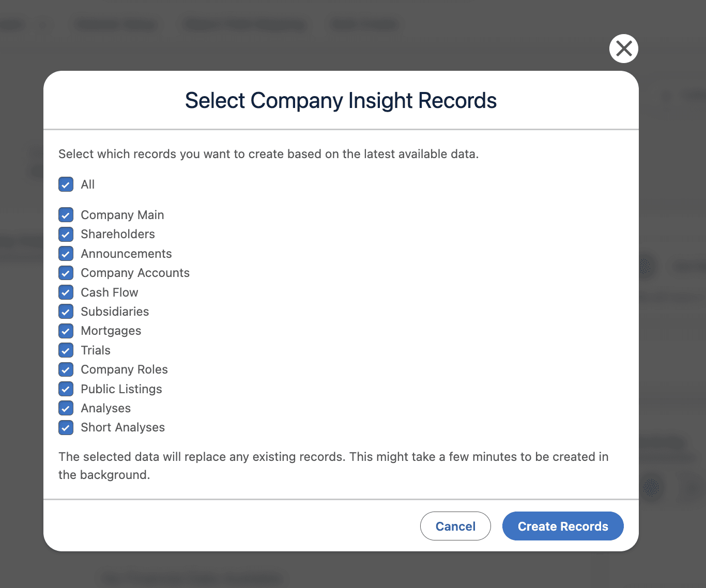Click the Company Main label text

click(122, 215)
